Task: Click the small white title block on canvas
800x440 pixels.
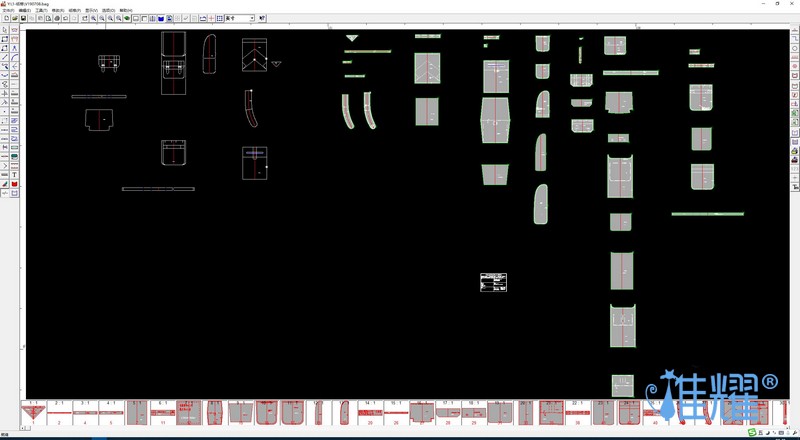Action: coord(493,282)
